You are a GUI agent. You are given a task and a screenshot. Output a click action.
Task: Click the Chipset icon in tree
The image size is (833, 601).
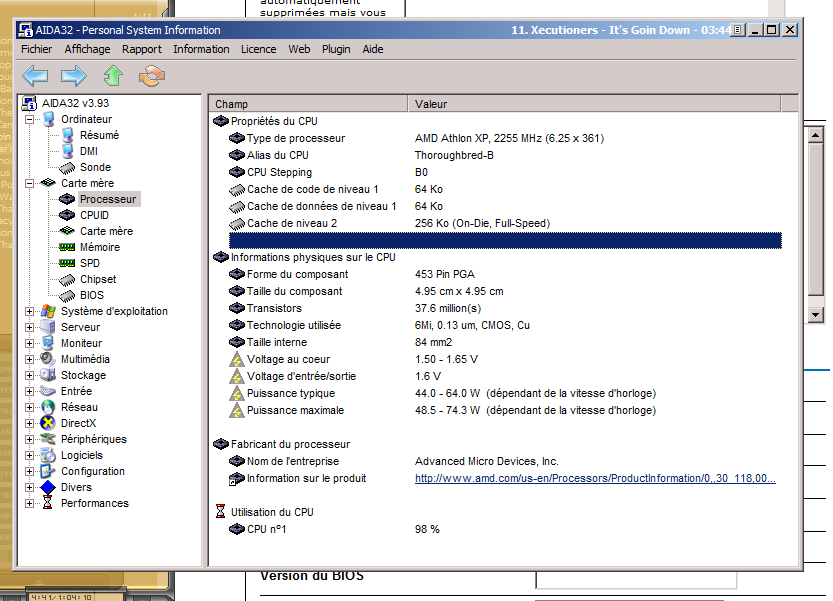tap(67, 280)
